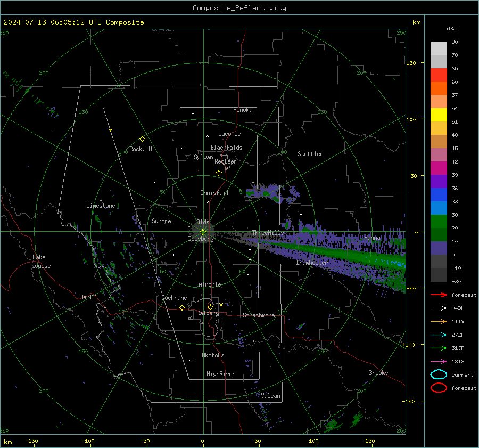Click the purple 36 dBZ color swatch
Image resolution: width=479 pixels, height=448 pixels.
click(439, 181)
